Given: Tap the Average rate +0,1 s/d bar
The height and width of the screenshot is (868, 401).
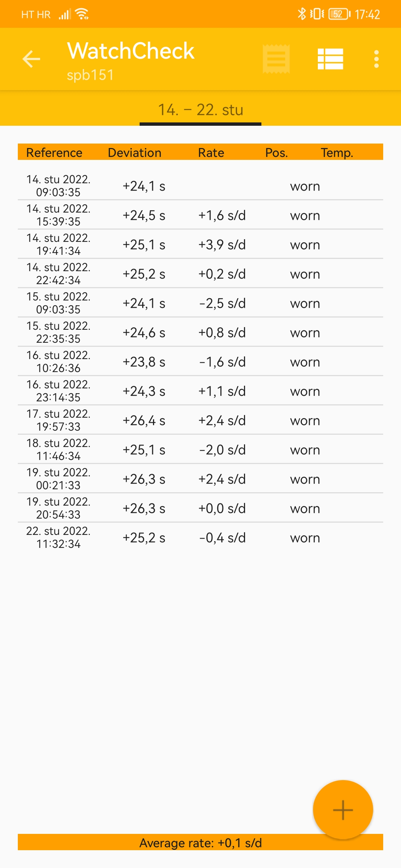Looking at the screenshot, I should (200, 842).
